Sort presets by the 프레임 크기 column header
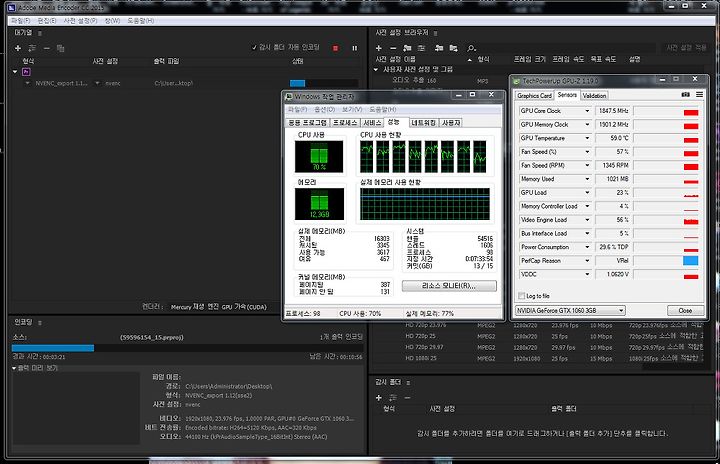Viewport: 720px width, 464px height. (529, 59)
